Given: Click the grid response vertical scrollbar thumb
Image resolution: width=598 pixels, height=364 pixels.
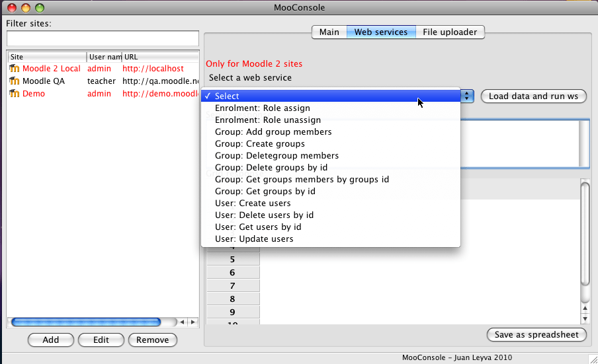Looking at the screenshot, I should tap(585, 233).
